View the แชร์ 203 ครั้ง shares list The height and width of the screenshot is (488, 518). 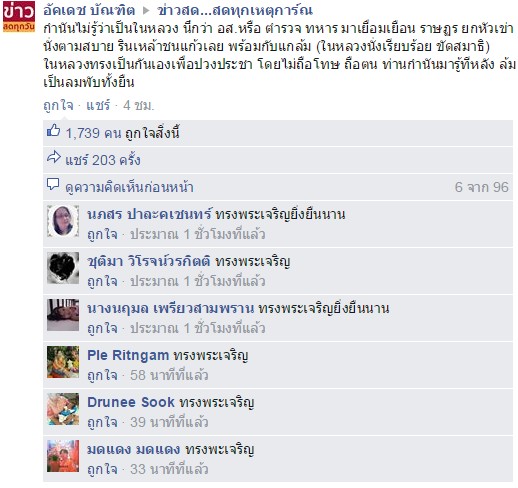click(x=103, y=160)
